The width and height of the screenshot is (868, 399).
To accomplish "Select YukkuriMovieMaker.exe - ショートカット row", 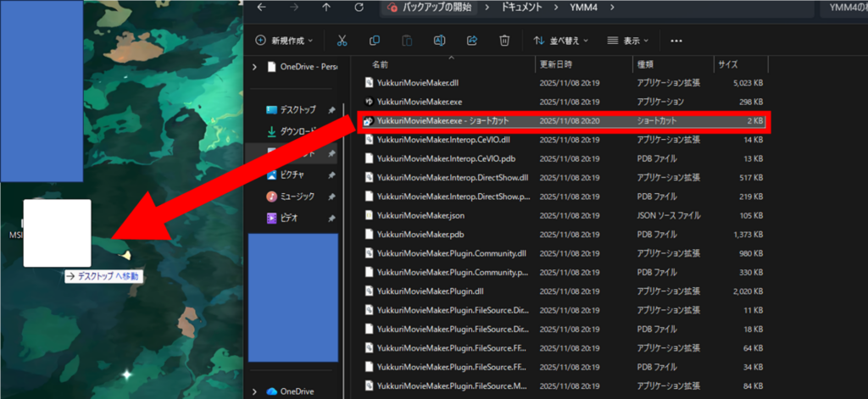I will [x=565, y=120].
